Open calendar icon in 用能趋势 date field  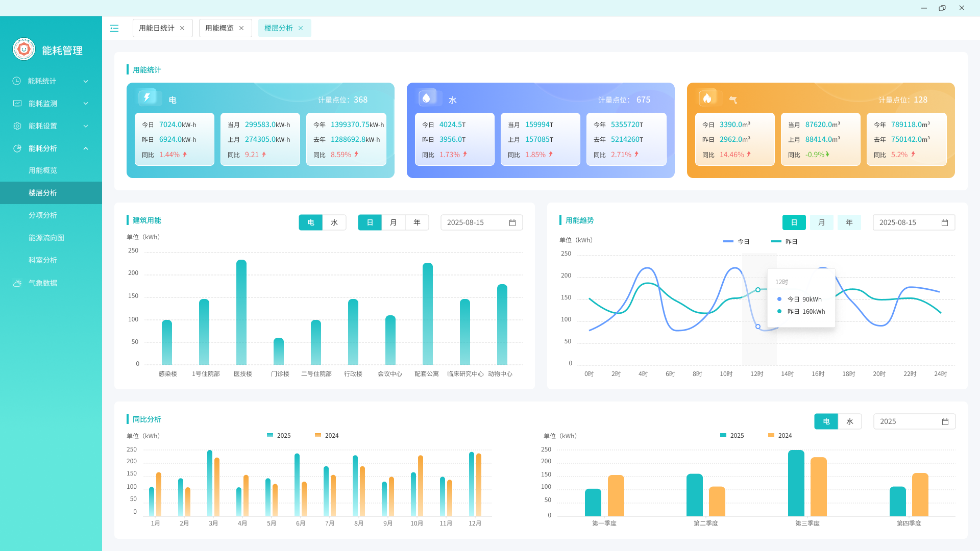945,222
